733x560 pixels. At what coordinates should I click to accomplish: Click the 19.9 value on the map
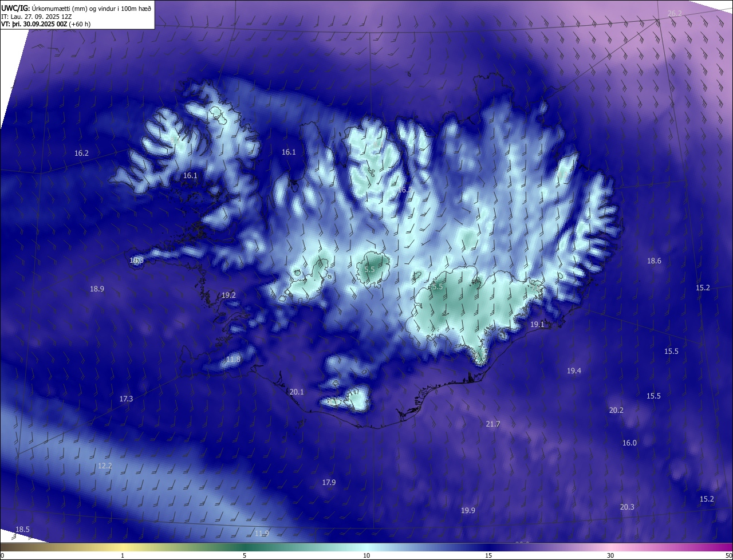[x=468, y=511]
